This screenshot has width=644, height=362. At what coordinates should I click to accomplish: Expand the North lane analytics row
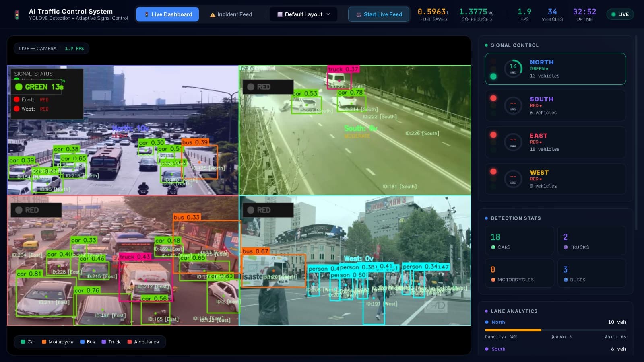pos(555,322)
